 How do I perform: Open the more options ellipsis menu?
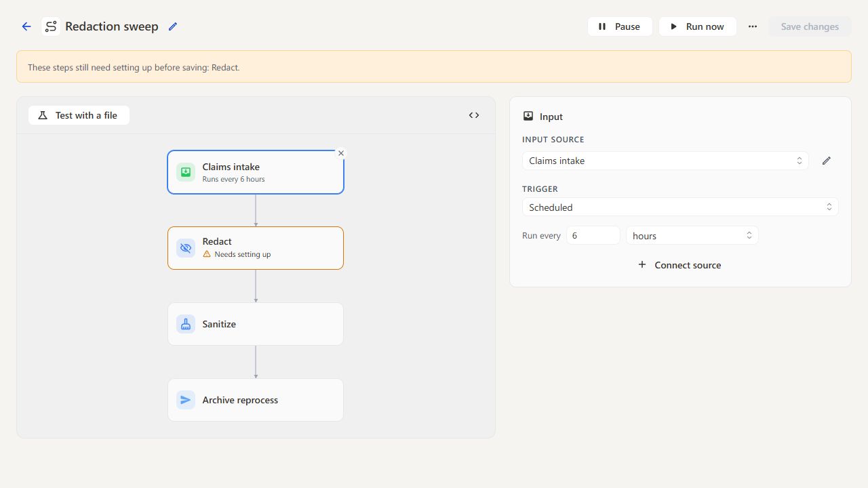tap(753, 26)
